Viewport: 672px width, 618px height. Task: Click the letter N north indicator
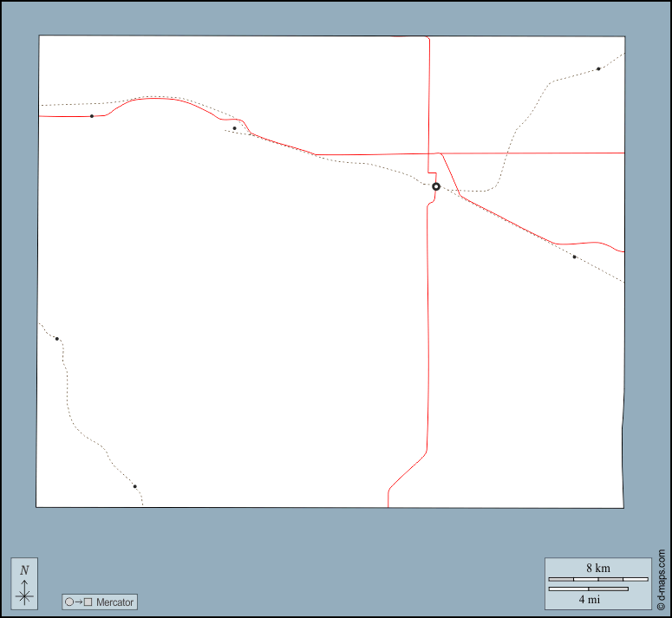(x=24, y=570)
